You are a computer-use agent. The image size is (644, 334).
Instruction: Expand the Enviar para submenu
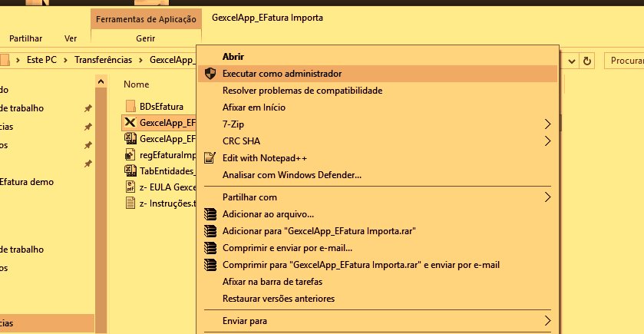[x=547, y=320]
